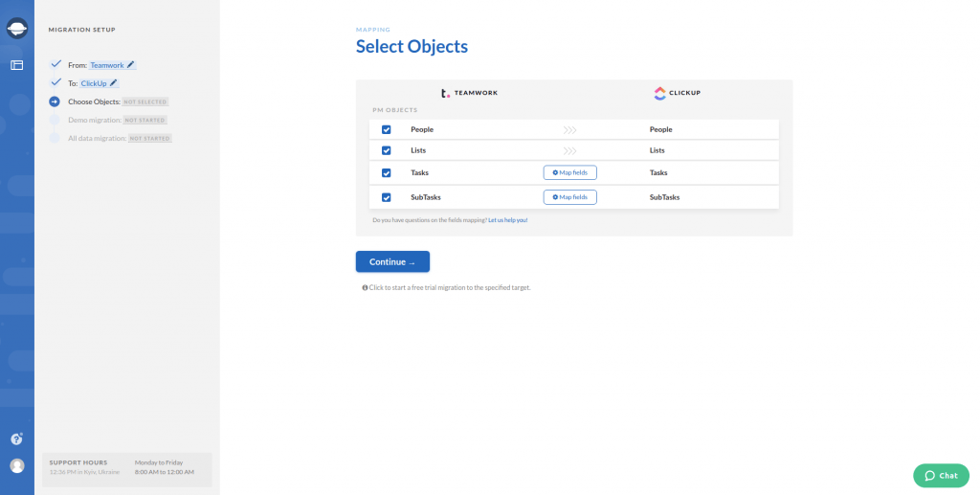Screen dimensions: 980x495
Task: Click 'NOT STARTED' badge for Demo migration
Action: coord(145,120)
